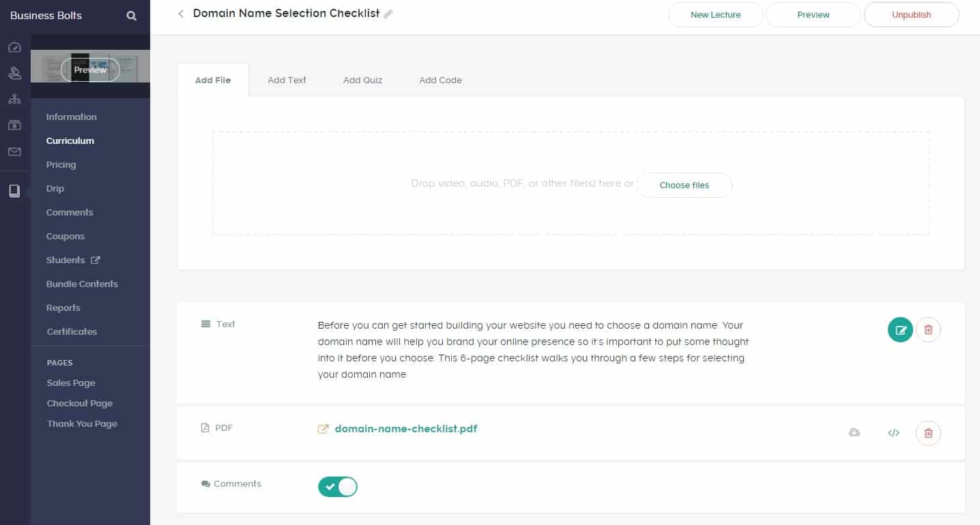980x525 pixels.
Task: Open the users icon in left rail
Action: pyautogui.click(x=14, y=73)
